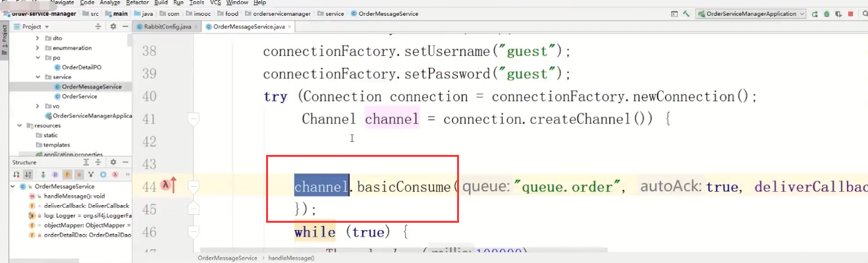Viewport: 868px width, 263px height.
Task: Toggle Show Fields (orange f) in Structure
Action: (x=67, y=175)
